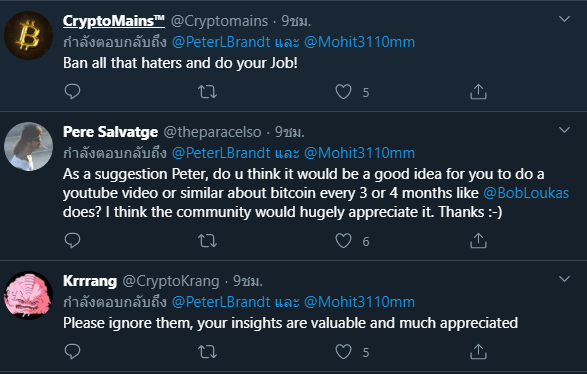Retweet the CryptoMains tweet

(x=207, y=92)
